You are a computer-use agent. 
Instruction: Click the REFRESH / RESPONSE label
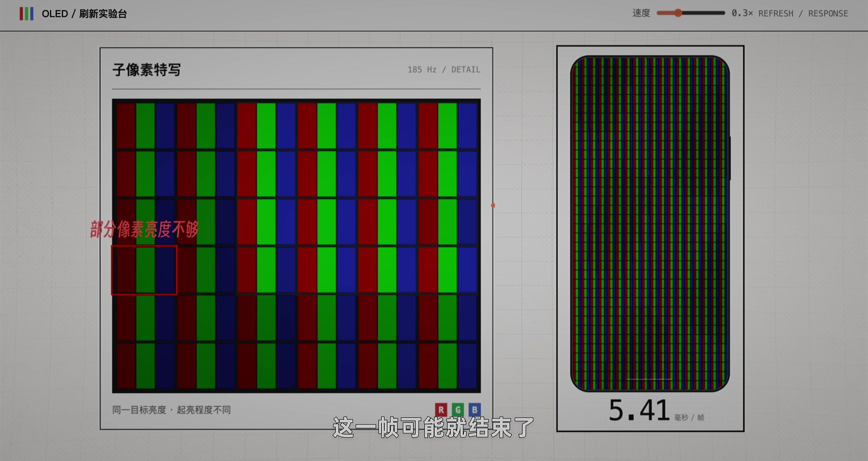point(803,14)
